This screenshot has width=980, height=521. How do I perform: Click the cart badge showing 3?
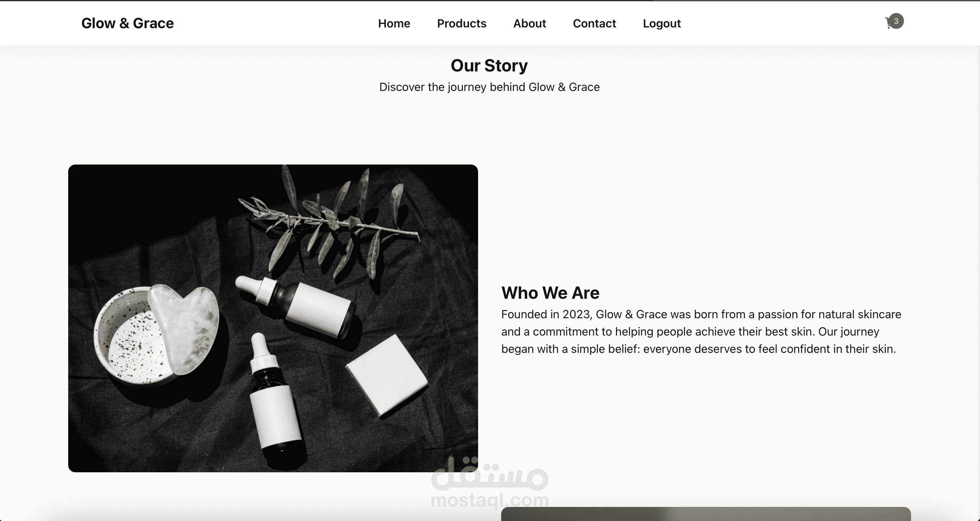[896, 21]
